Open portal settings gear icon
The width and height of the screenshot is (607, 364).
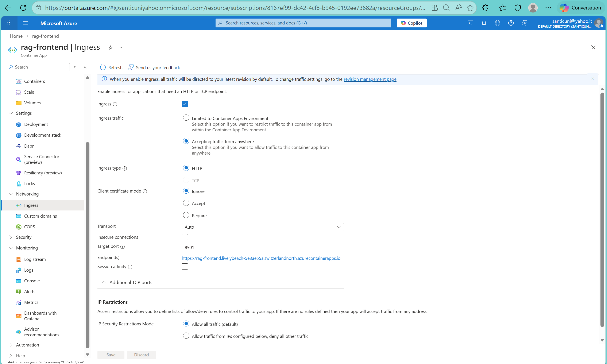(x=497, y=23)
